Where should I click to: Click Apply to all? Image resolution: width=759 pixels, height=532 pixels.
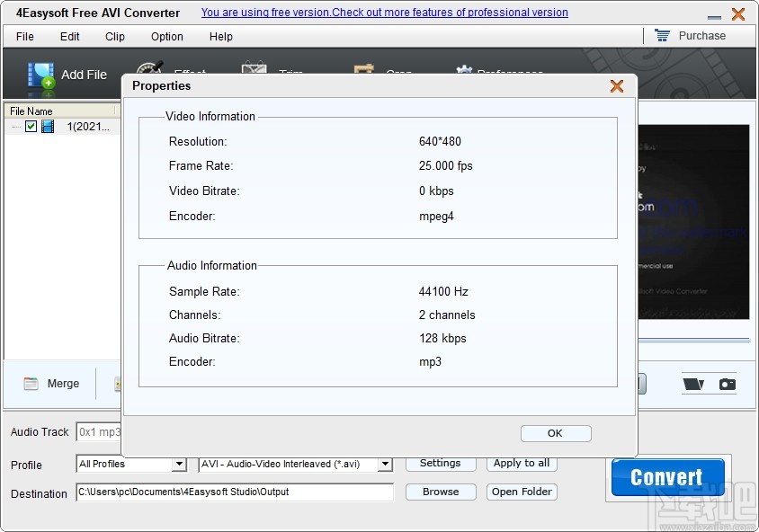pyautogui.click(x=522, y=464)
